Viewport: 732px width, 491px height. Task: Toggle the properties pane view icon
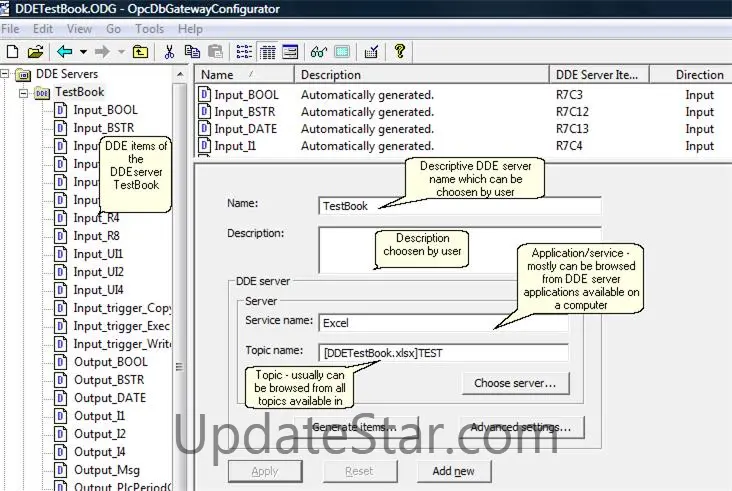pyautogui.click(x=290, y=52)
